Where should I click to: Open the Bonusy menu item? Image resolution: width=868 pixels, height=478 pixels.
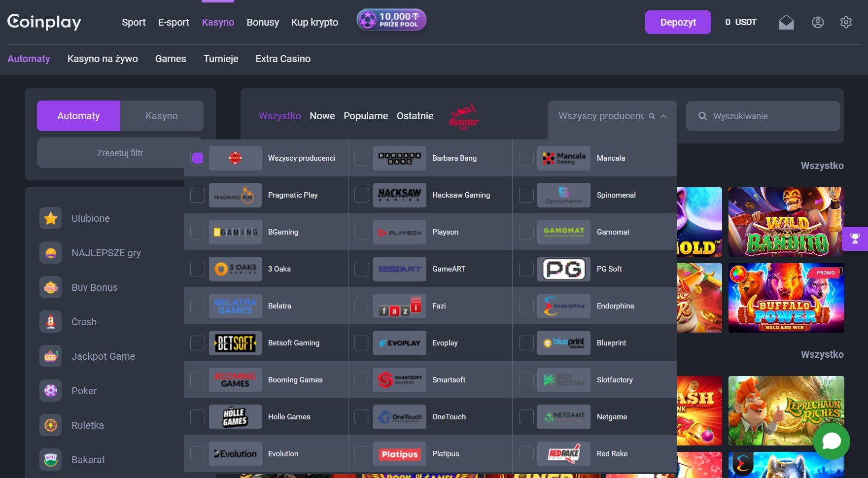(x=263, y=22)
